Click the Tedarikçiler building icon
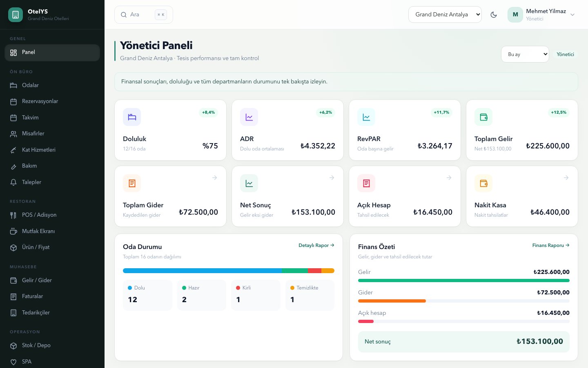588x368 pixels. [13, 313]
